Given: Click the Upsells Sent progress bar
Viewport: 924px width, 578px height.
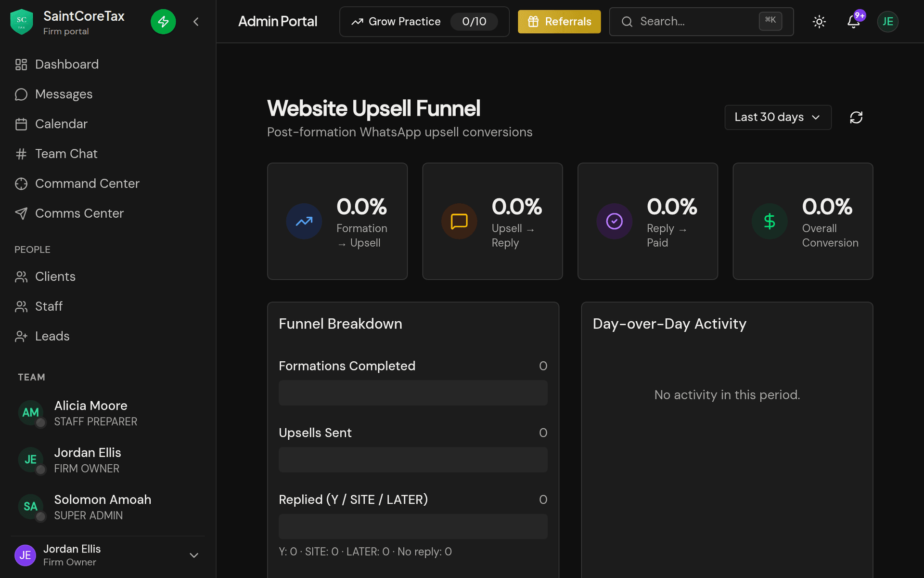Looking at the screenshot, I should [413, 460].
